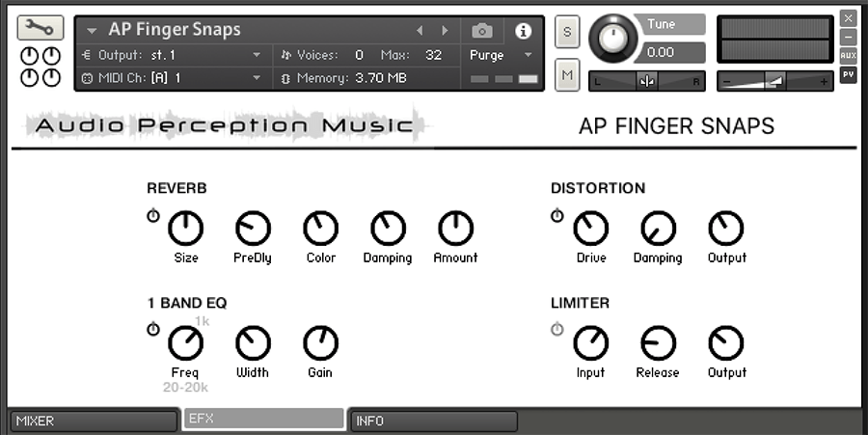The height and width of the screenshot is (435, 868).
Task: Click the EQ Gain knob
Action: click(320, 343)
